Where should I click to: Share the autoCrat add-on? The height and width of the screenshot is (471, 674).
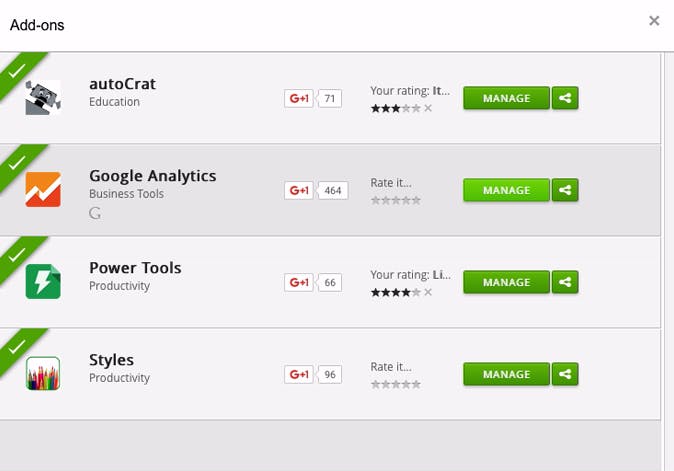click(565, 98)
